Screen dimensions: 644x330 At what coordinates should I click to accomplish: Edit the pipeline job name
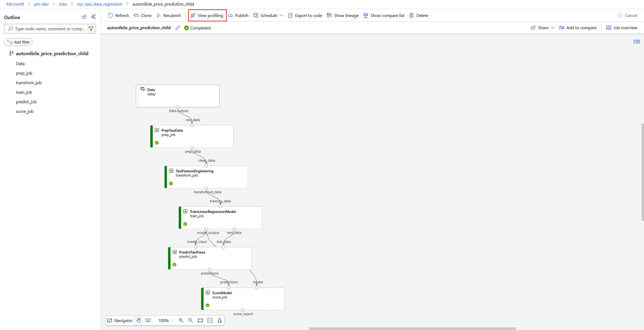coord(178,28)
